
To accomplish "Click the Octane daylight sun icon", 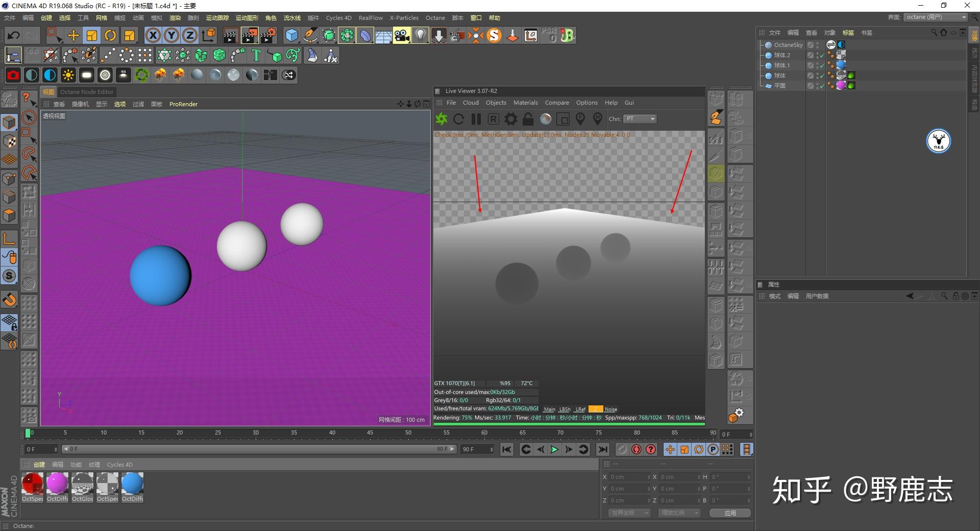I will [x=68, y=75].
